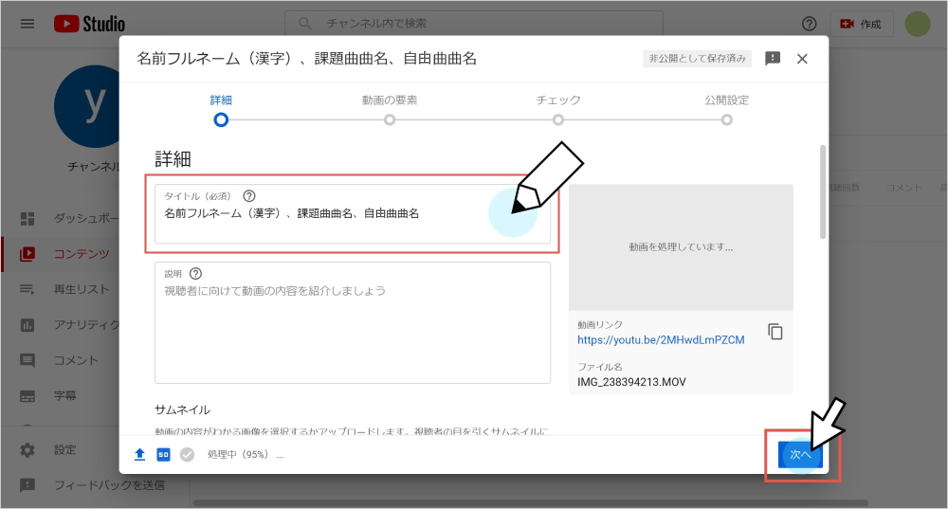The width and height of the screenshot is (948, 509).
Task: Select the 公開設定 step
Action: pos(727,119)
